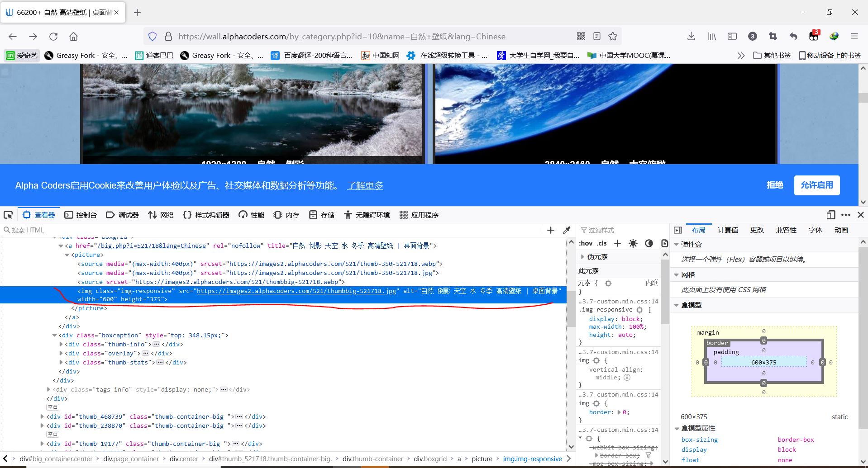Go to browser home page
The height and width of the screenshot is (468, 868).
(x=74, y=37)
